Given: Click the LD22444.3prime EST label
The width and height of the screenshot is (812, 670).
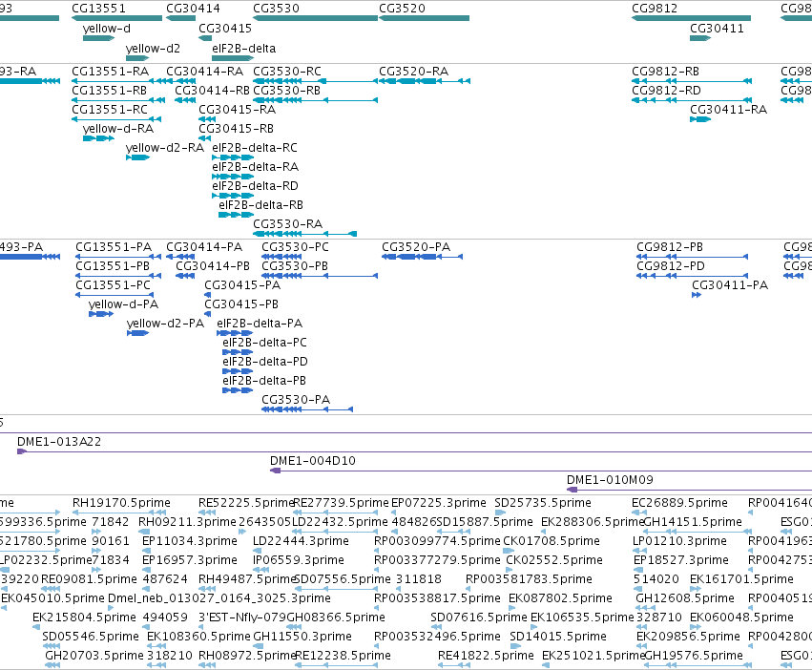Looking at the screenshot, I should click(x=301, y=541).
